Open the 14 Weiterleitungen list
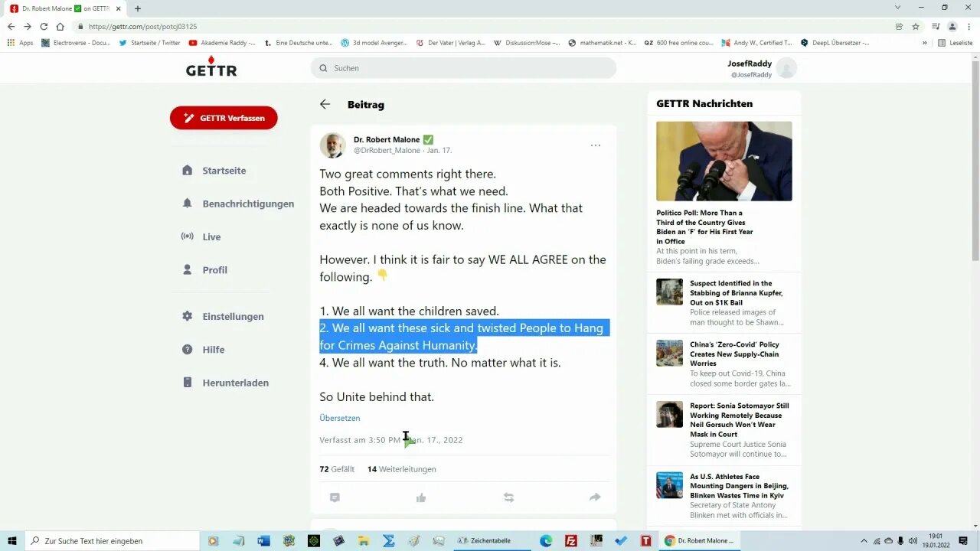The height and width of the screenshot is (551, 980). tap(402, 469)
